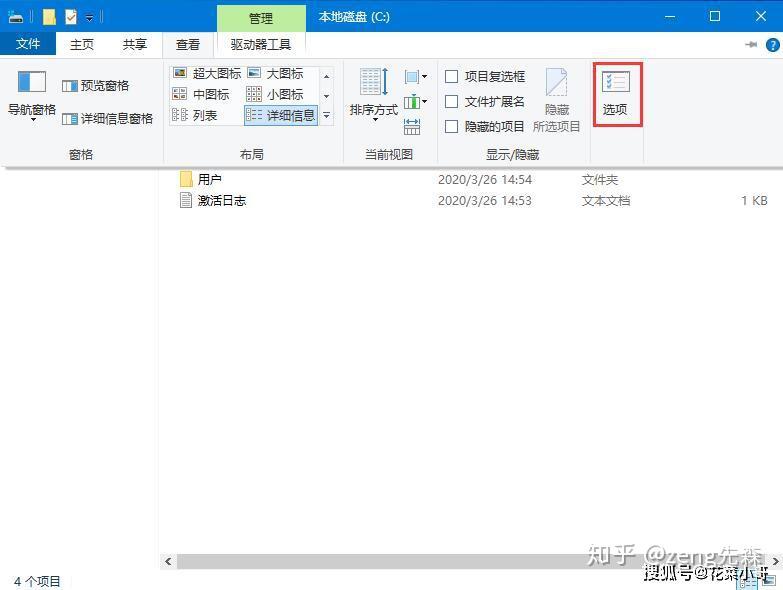Click the horizontal scrollbar track
The height and width of the screenshot is (590, 783).
click(473, 562)
